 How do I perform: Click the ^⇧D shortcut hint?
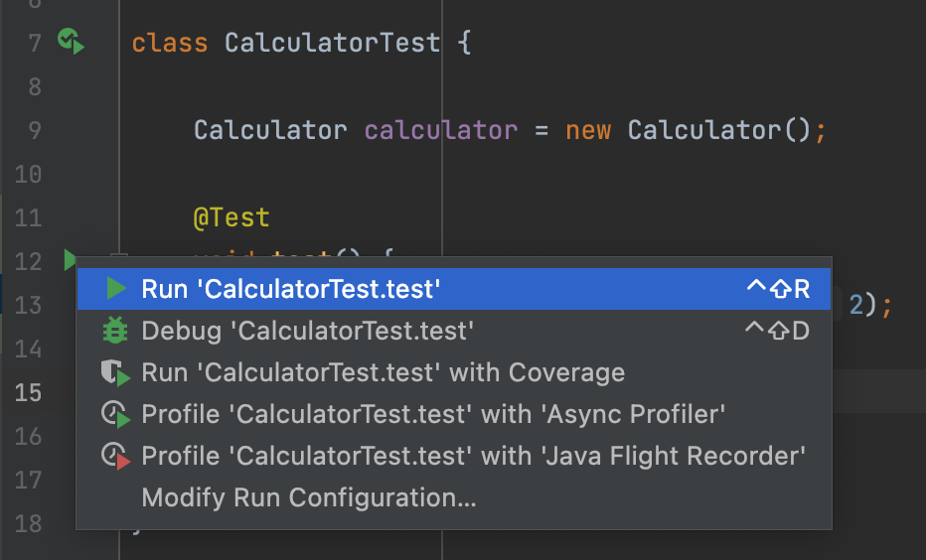[778, 331]
